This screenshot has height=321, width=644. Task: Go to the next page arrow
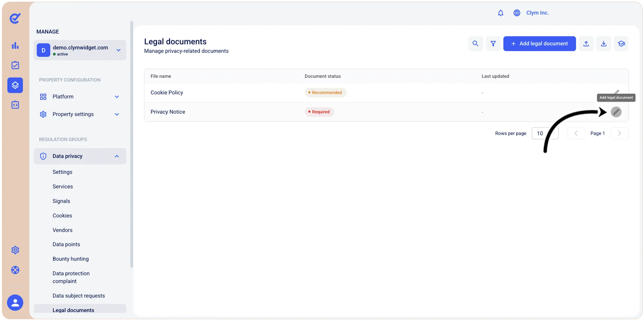619,133
